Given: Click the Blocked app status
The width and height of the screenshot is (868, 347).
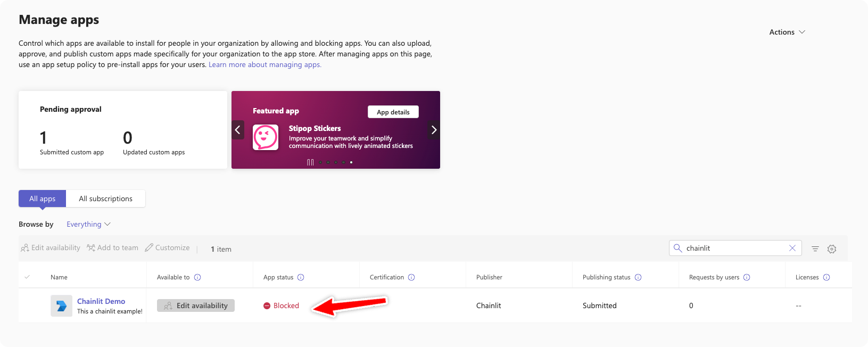Looking at the screenshot, I should pos(281,305).
